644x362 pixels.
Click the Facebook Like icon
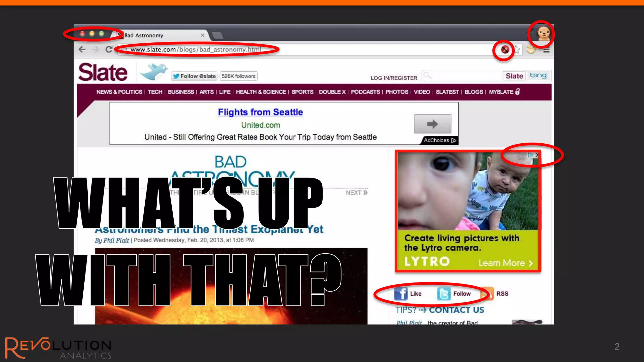(401, 293)
